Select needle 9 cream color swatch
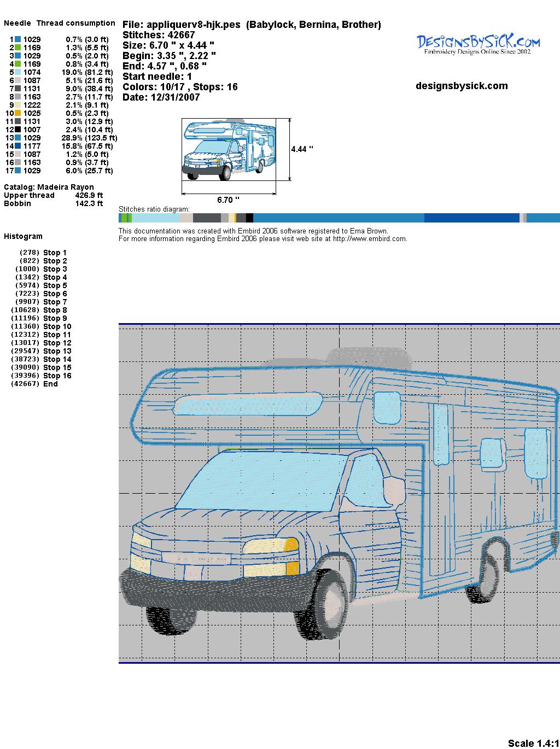This screenshot has height=749, width=560. click(18, 105)
